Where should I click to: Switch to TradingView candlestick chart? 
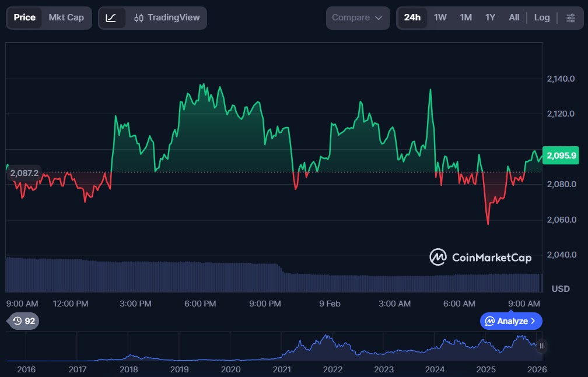click(x=167, y=17)
